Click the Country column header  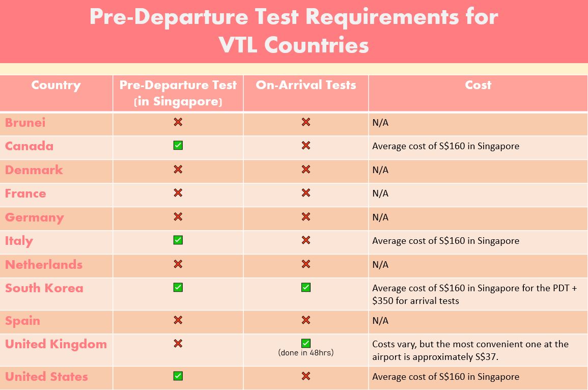(56, 85)
